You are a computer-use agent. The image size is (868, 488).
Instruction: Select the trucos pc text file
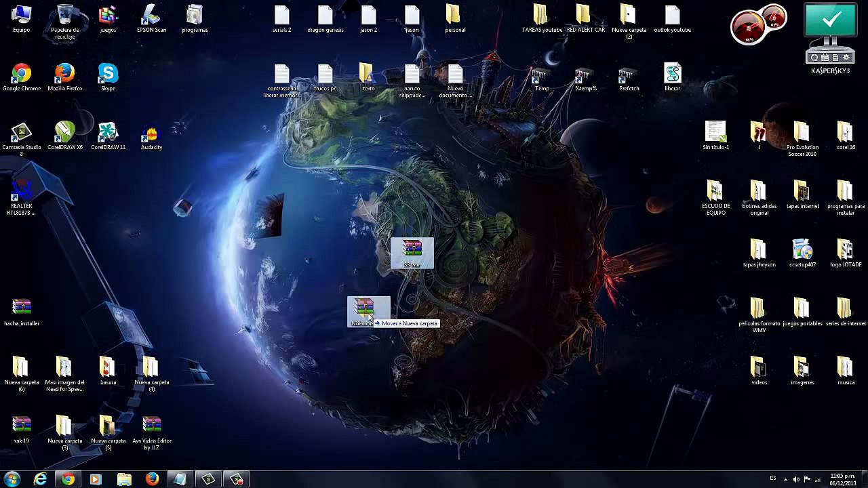[325, 77]
